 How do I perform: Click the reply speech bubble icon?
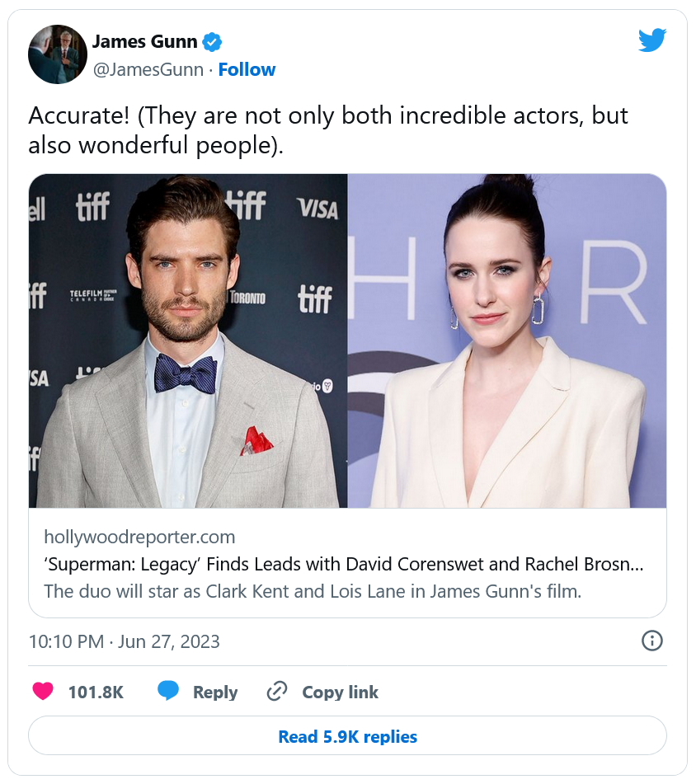168,692
